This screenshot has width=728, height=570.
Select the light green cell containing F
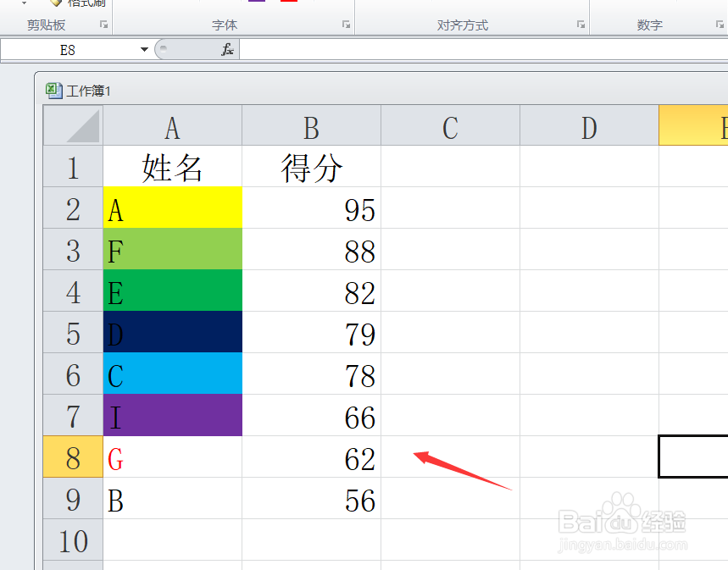click(172, 249)
